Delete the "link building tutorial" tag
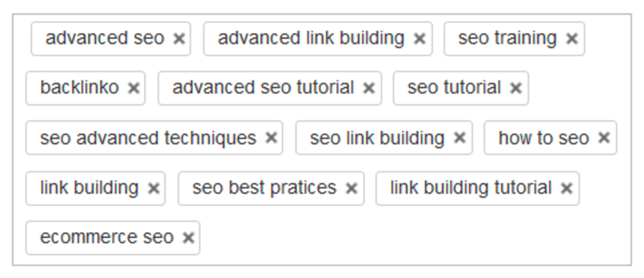 (566, 188)
